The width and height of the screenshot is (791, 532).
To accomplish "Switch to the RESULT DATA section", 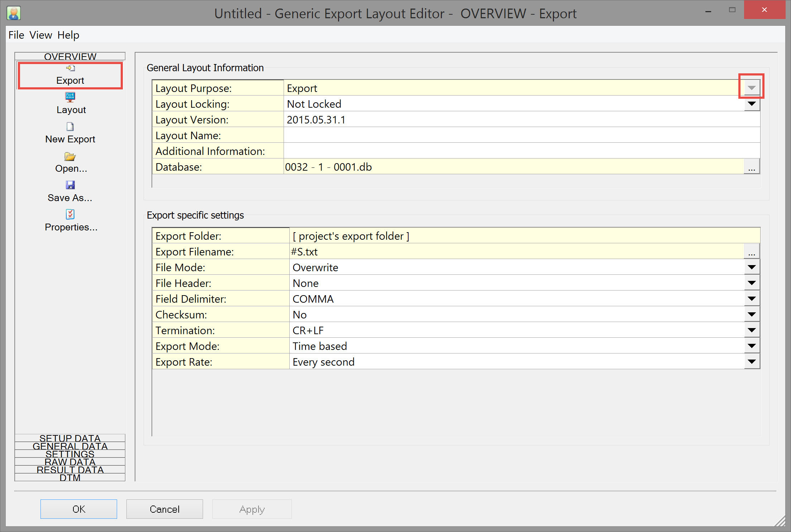I will pyautogui.click(x=70, y=469).
